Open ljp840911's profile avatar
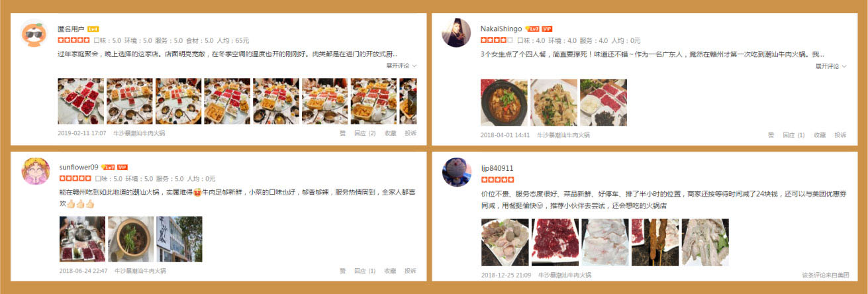Image resolution: width=868 pixels, height=294 pixels. coord(456,172)
